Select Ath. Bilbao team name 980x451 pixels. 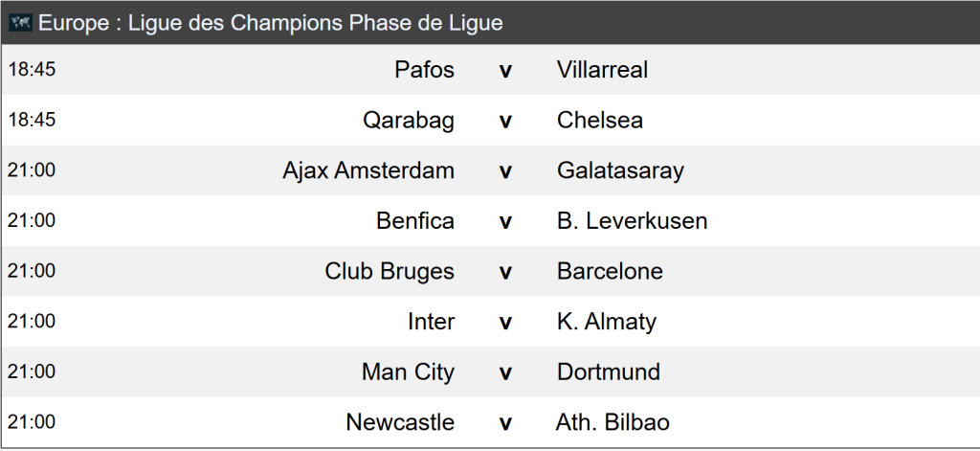click(x=612, y=422)
